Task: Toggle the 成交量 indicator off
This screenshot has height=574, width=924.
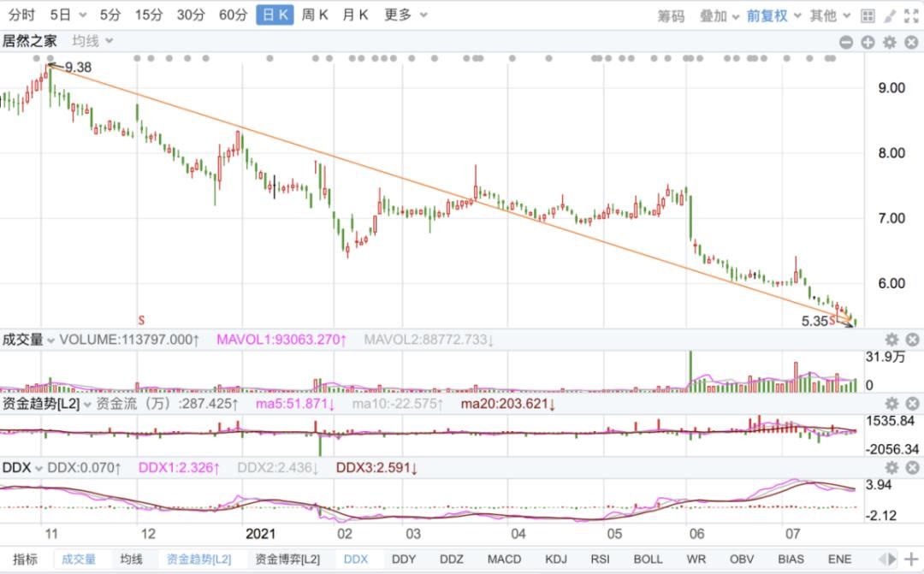Action: (x=79, y=559)
